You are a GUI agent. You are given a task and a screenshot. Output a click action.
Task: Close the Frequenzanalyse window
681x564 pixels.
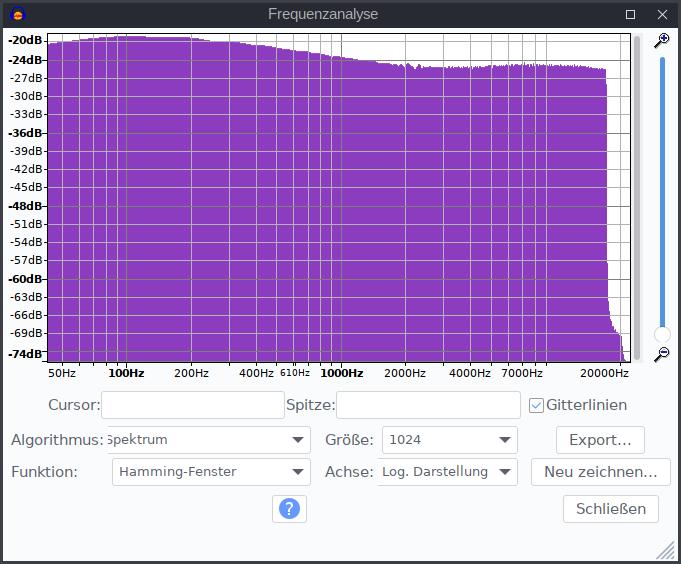662,15
